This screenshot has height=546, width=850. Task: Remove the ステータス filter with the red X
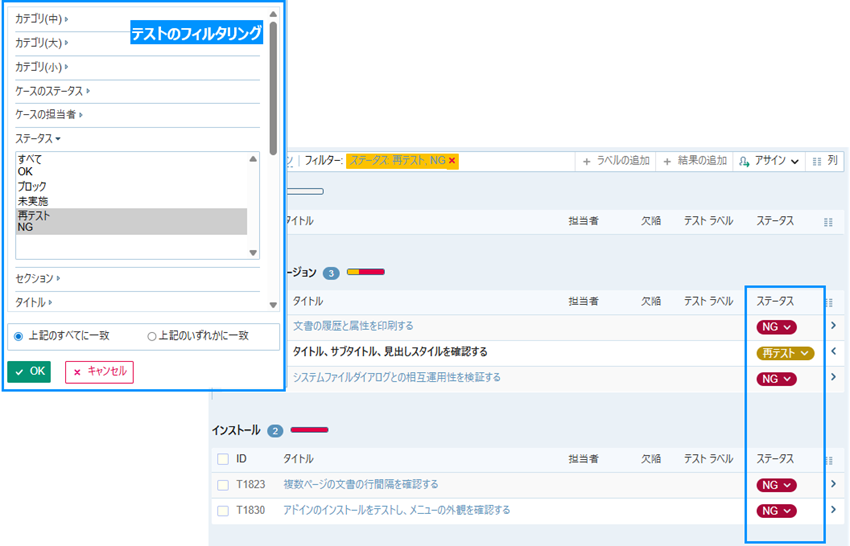[x=452, y=160]
